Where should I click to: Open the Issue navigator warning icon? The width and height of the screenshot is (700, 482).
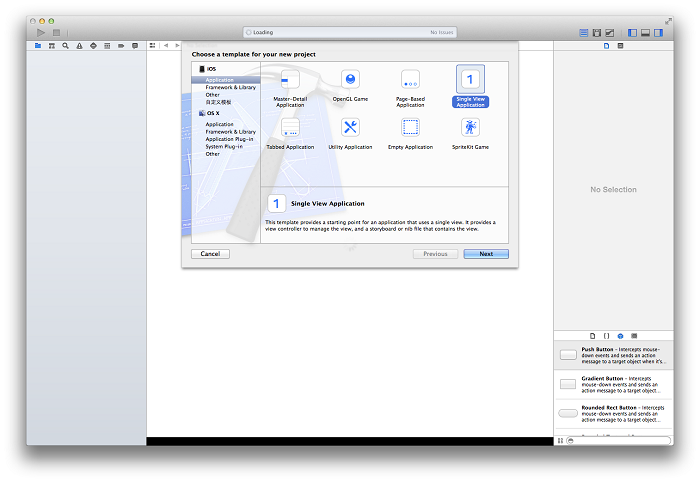(79, 46)
